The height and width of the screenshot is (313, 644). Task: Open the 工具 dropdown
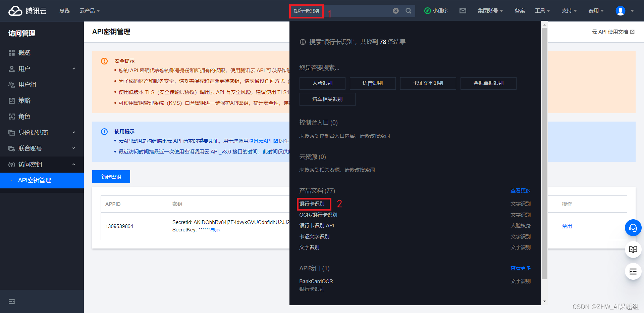(542, 11)
